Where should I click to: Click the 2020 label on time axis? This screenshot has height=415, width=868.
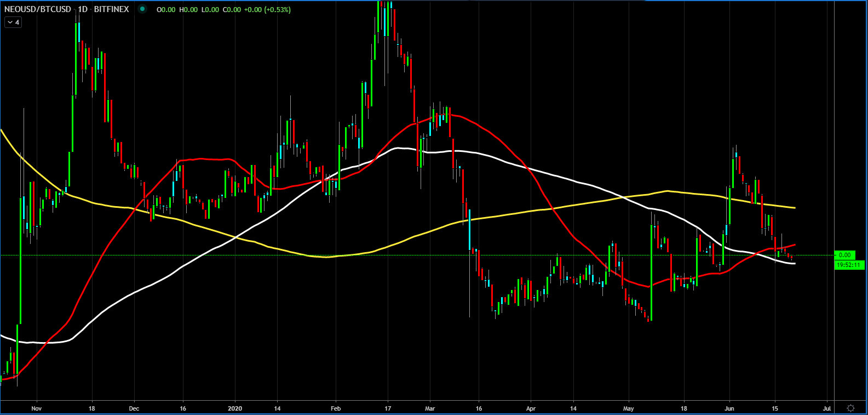click(x=235, y=408)
